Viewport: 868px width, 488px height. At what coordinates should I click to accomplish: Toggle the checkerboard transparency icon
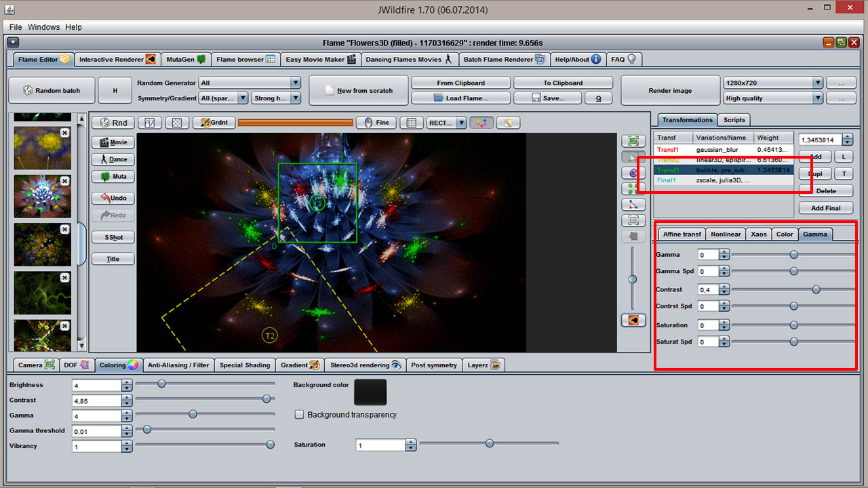click(178, 123)
